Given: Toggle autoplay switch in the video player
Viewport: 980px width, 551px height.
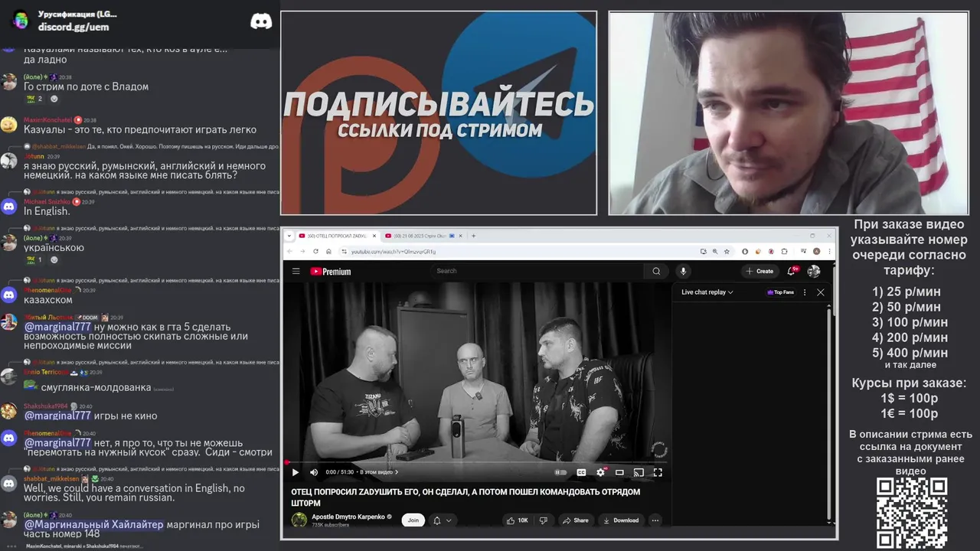Looking at the screenshot, I should point(561,472).
